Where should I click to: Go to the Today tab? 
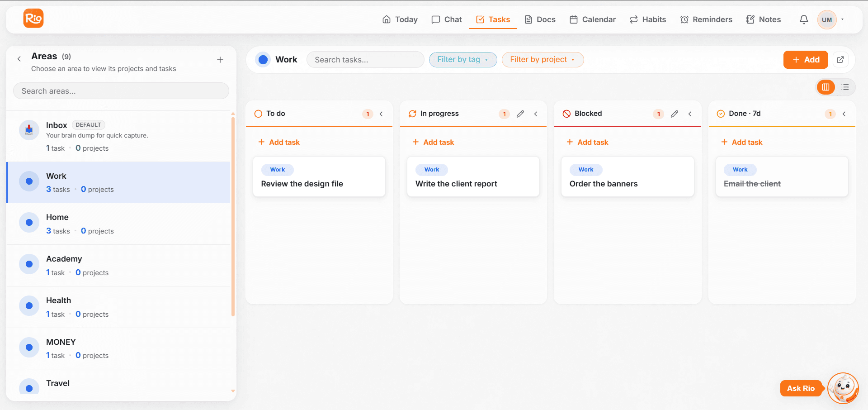400,19
